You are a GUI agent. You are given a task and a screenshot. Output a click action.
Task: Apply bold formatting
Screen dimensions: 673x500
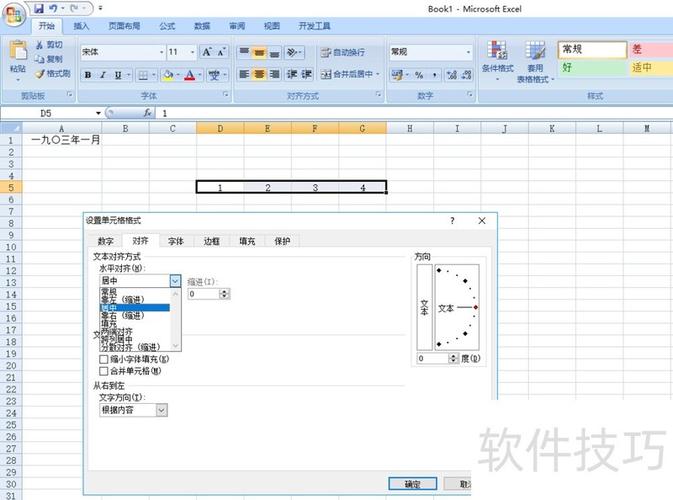(88, 75)
